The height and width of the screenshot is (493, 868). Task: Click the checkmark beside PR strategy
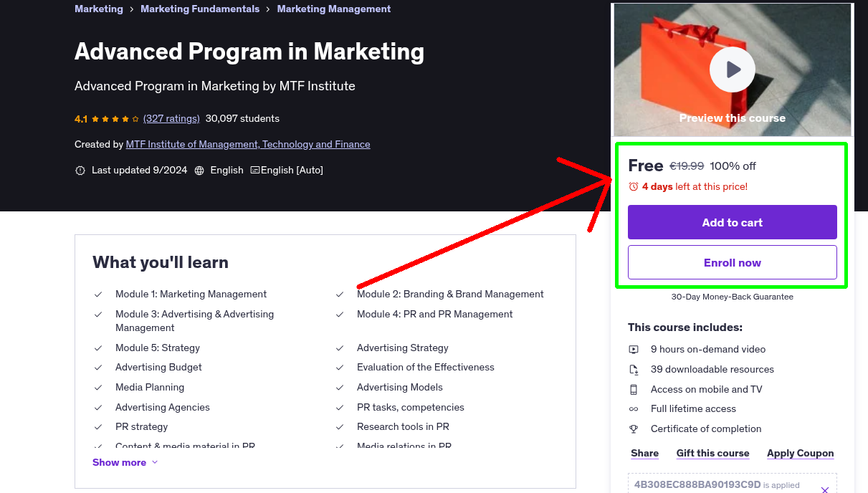point(98,427)
